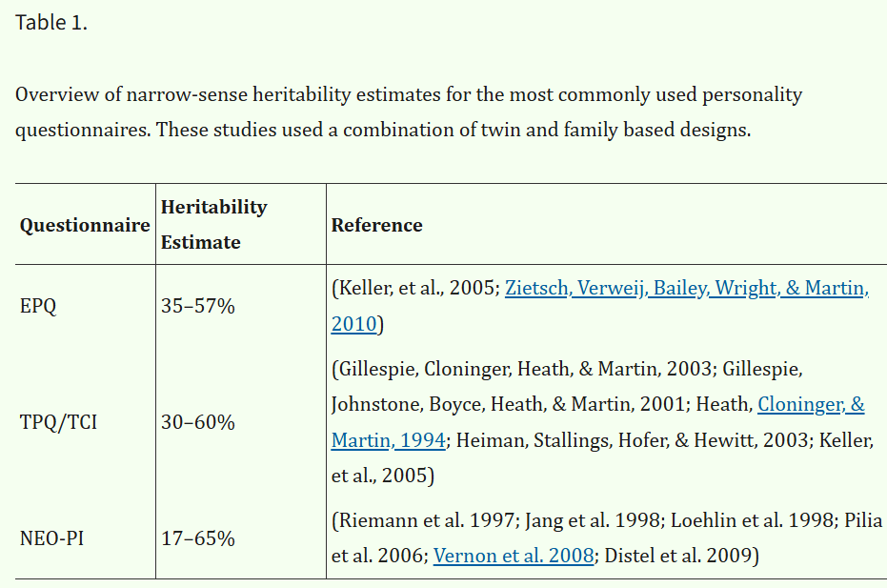Follow the Martin, 1994 reference link
Image resolution: width=887 pixels, height=588 pixels.
pyautogui.click(x=389, y=439)
